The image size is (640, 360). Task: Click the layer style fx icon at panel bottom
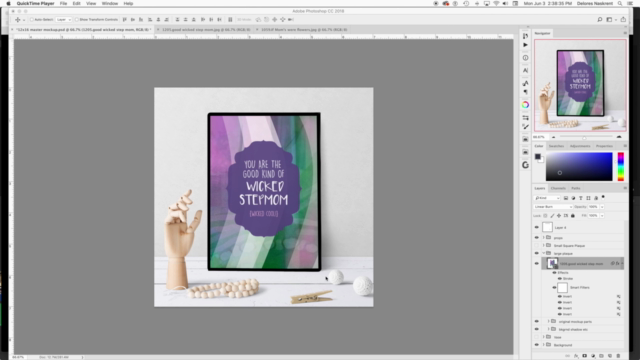[576, 356]
